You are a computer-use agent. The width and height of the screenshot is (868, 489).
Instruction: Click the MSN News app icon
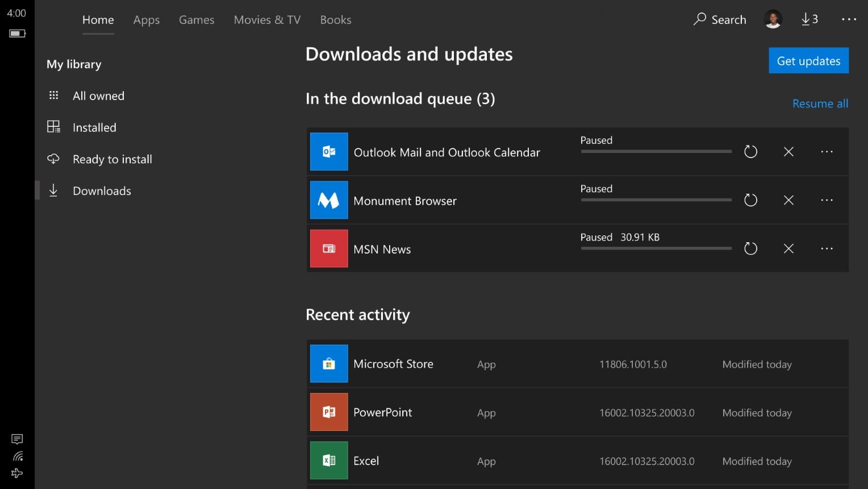329,248
